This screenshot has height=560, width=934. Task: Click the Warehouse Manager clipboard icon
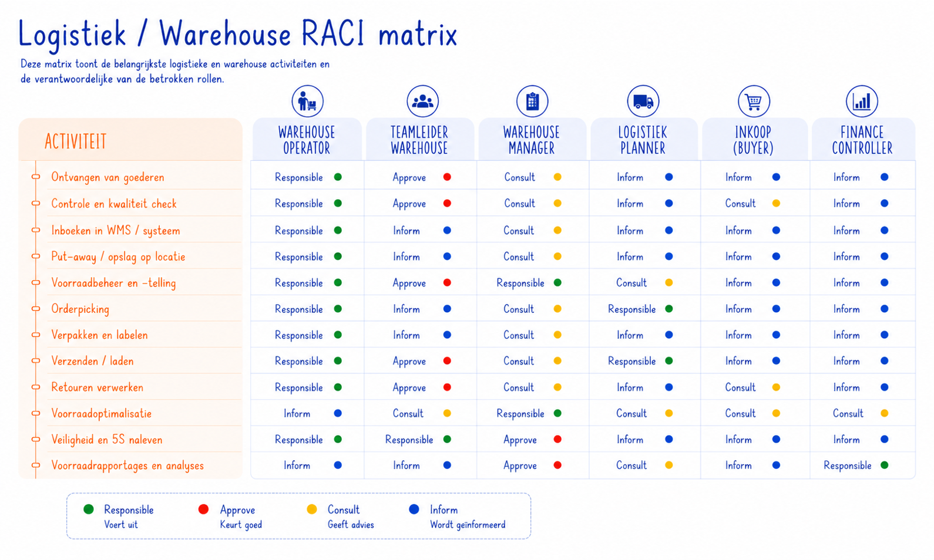532,102
